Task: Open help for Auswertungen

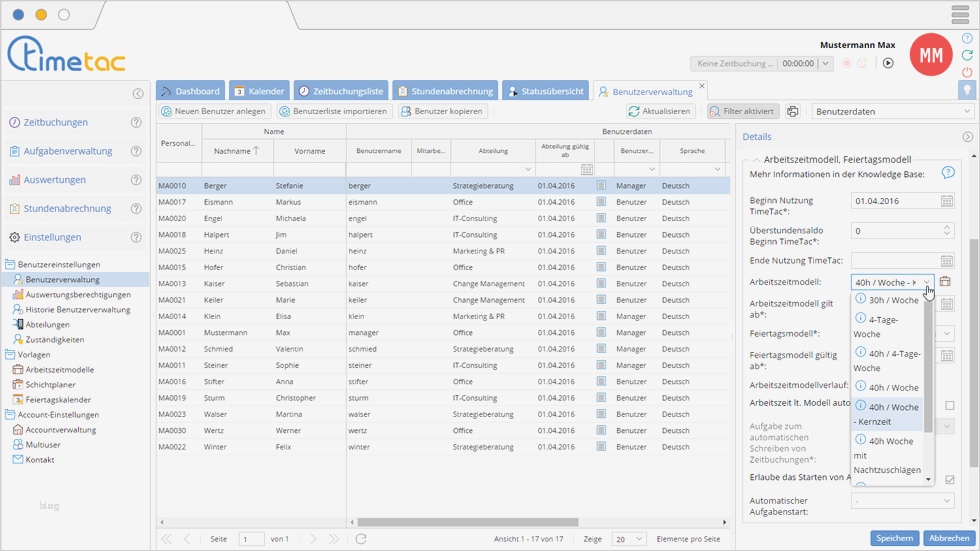Action: tap(136, 180)
